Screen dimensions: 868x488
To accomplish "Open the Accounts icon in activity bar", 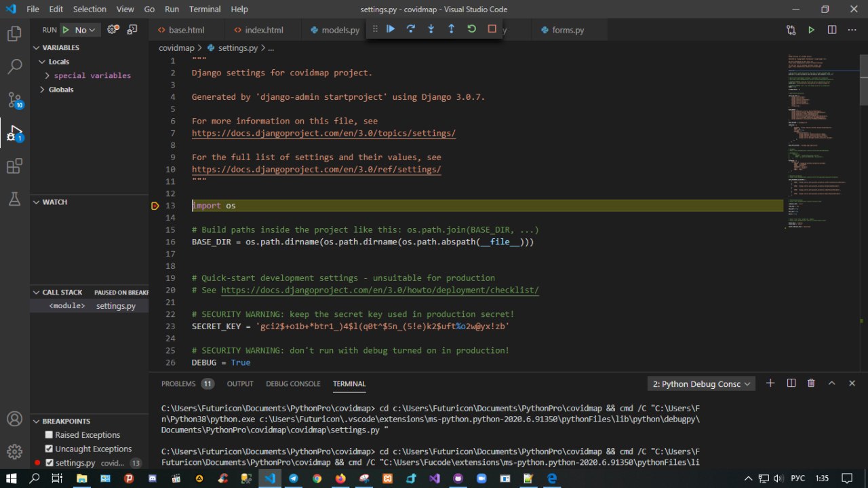I will click(x=14, y=419).
